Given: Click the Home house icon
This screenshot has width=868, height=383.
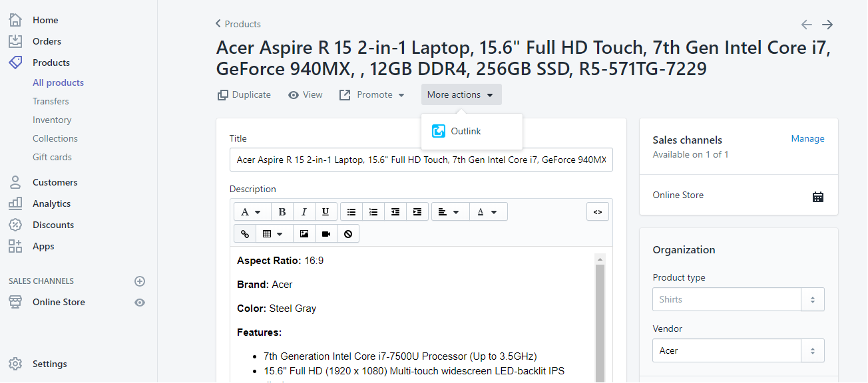Looking at the screenshot, I should 15,20.
